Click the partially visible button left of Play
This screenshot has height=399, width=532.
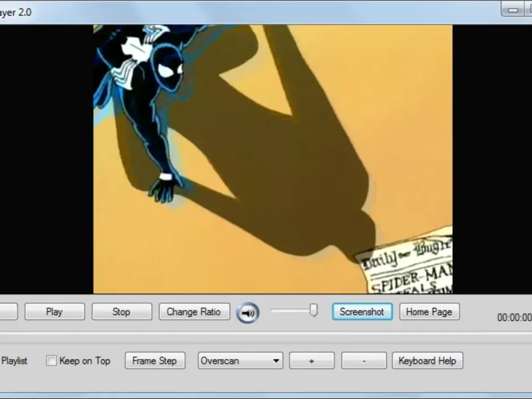9,311
